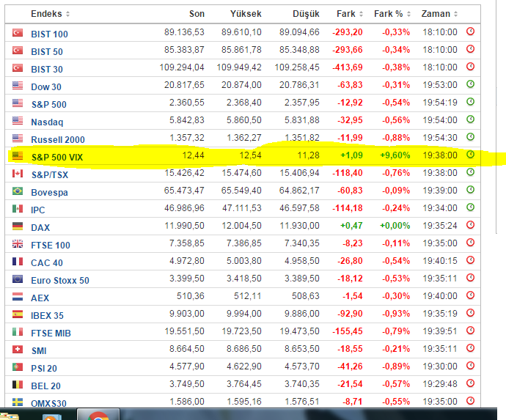Click the +9,60% change in VIX row
Screen dimensions: 506x420
(x=395, y=155)
